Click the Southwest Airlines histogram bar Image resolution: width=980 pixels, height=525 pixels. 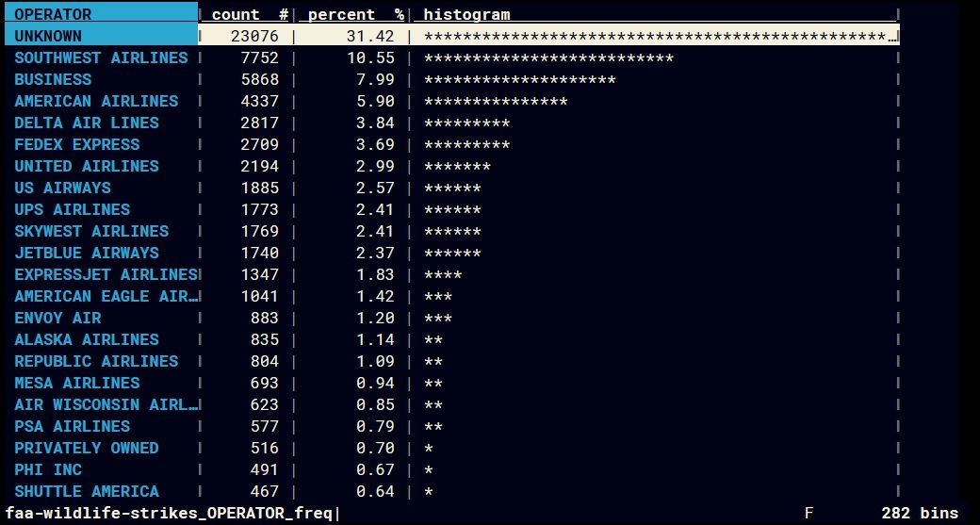pyautogui.click(x=548, y=57)
